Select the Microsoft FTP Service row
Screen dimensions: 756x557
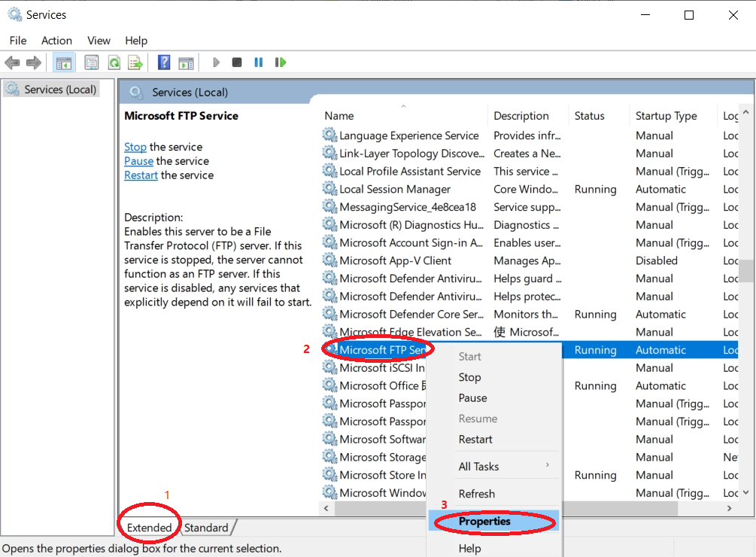[530, 350]
